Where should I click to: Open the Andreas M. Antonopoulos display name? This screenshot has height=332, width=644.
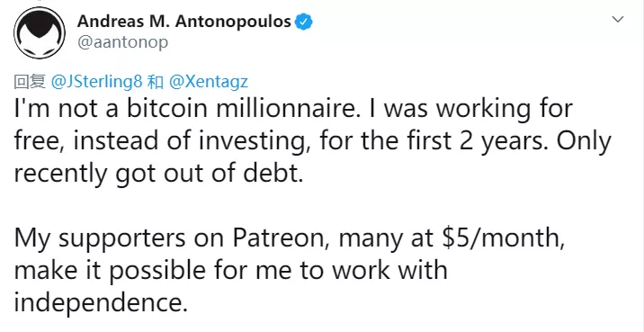184,22
